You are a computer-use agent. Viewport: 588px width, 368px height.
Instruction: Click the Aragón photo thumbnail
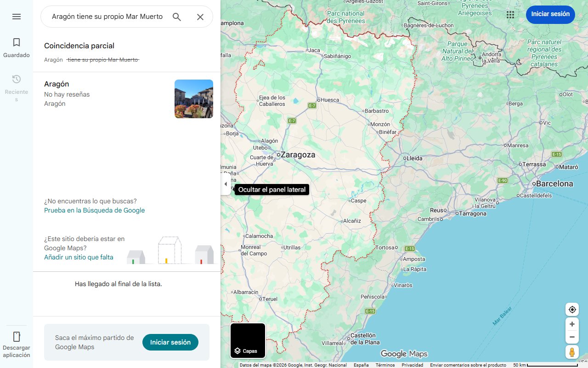click(193, 98)
